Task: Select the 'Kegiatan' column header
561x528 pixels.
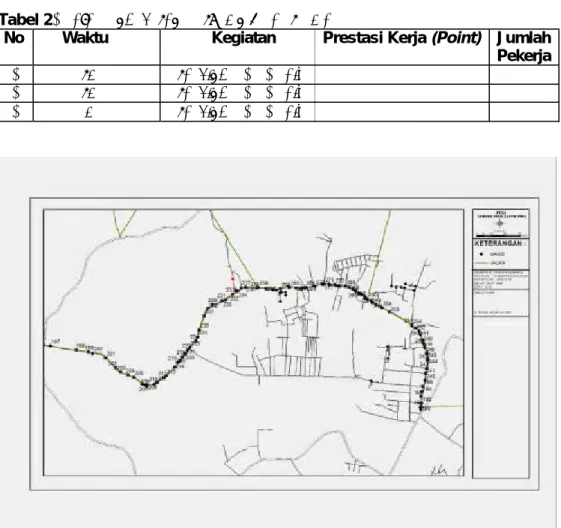Action: coord(244,38)
